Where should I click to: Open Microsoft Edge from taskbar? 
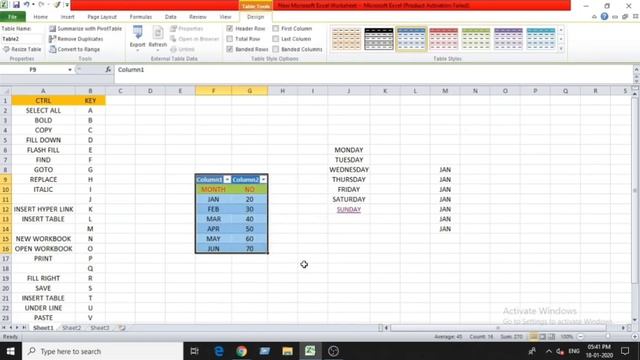pyautogui.click(x=219, y=351)
